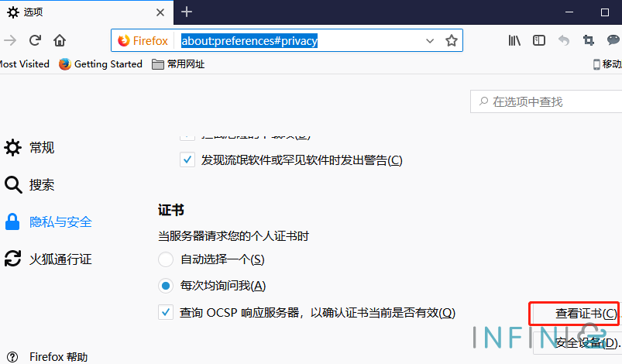Reload the current page
Viewport: 622px width, 364px height.
pyautogui.click(x=36, y=40)
